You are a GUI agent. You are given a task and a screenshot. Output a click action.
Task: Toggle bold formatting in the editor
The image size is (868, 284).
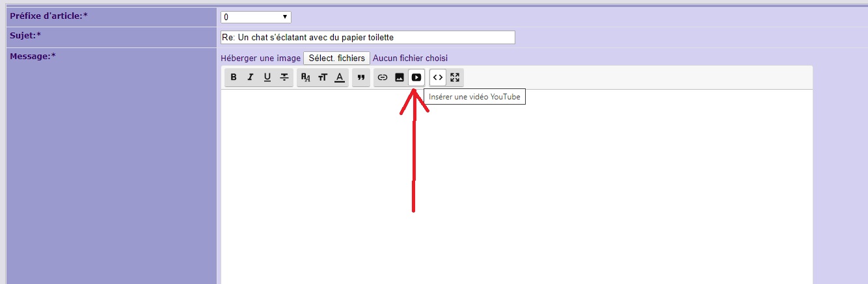[234, 77]
